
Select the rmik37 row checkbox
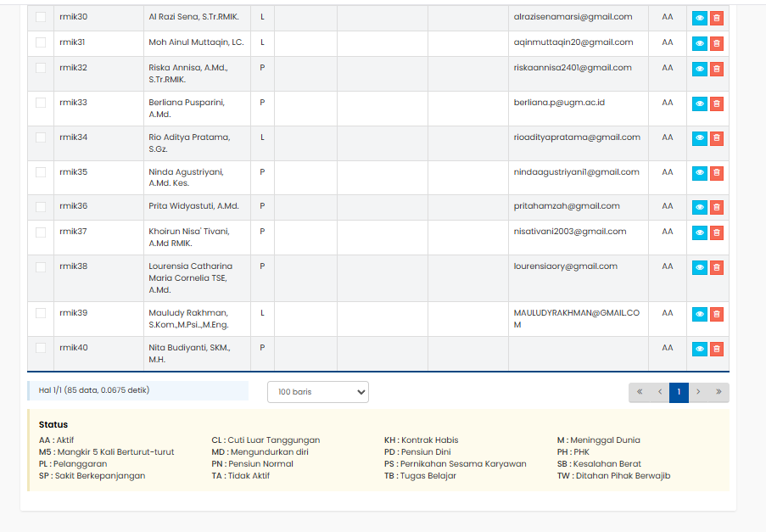(x=41, y=232)
